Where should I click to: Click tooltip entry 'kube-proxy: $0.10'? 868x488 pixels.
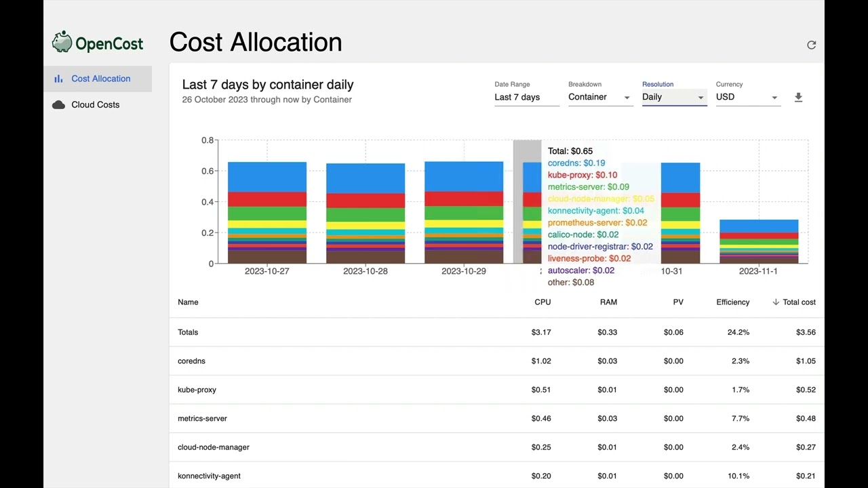click(x=583, y=175)
